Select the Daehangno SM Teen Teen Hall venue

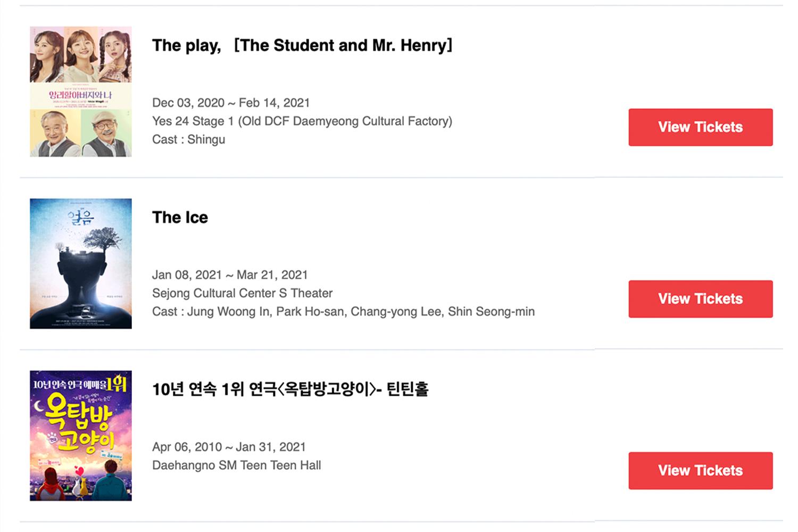236,465
